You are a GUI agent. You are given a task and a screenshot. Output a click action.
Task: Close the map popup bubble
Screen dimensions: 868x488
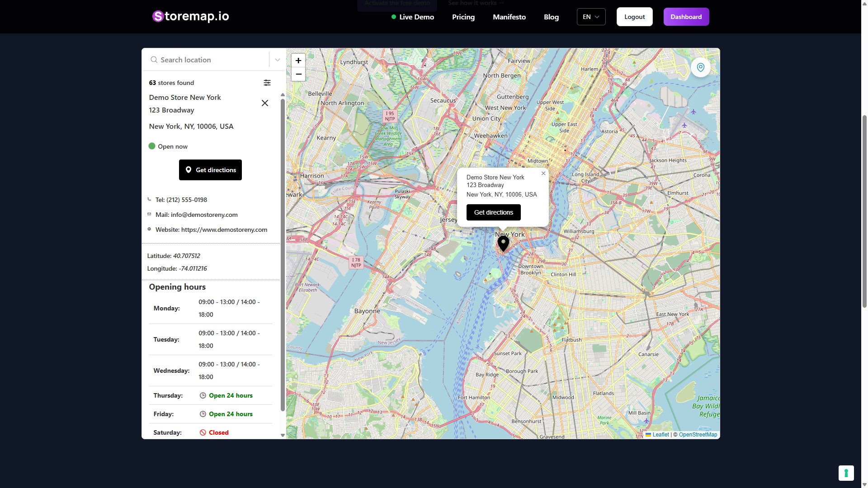point(543,174)
